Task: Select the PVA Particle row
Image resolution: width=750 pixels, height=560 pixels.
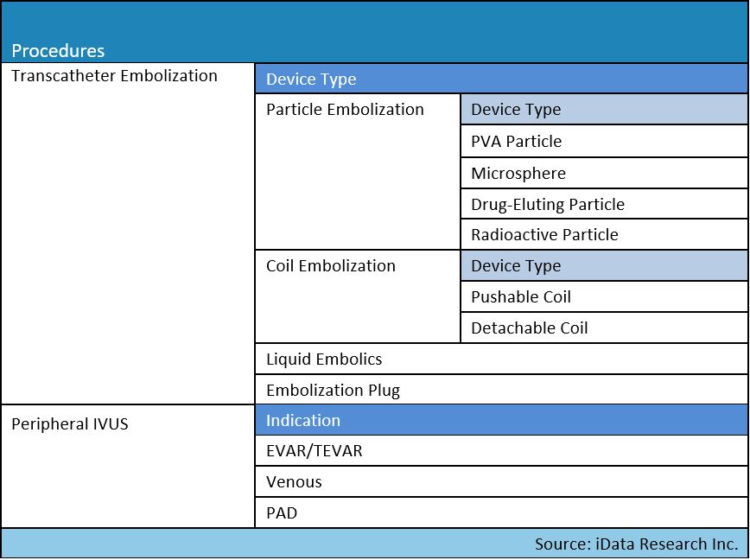Action: click(604, 141)
